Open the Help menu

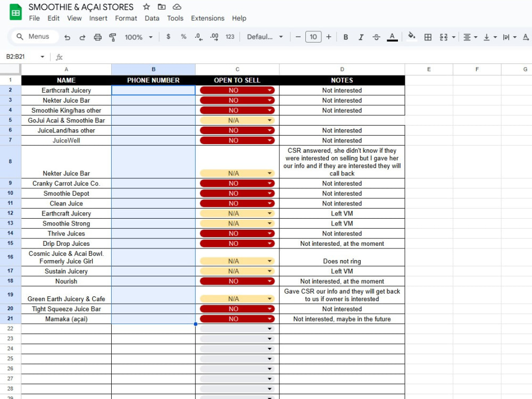click(x=239, y=18)
